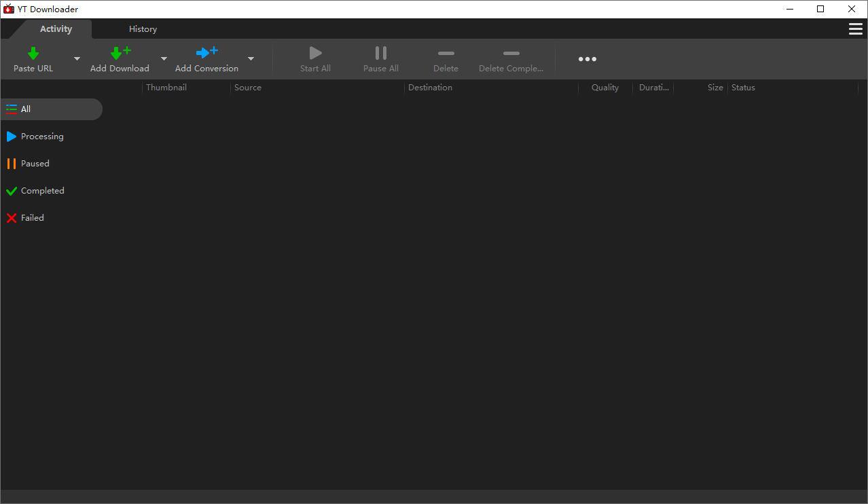Click the Status column header
The height and width of the screenshot is (504, 868).
coord(743,88)
